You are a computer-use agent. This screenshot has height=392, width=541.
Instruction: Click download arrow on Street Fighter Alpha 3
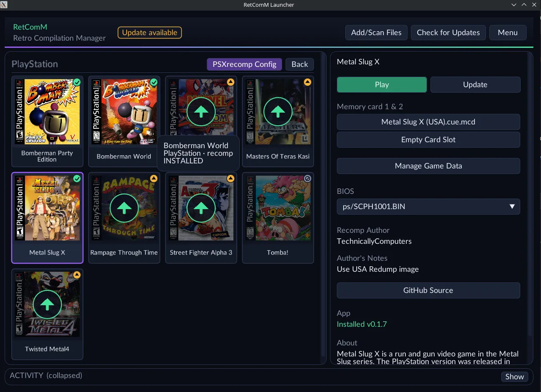(201, 208)
